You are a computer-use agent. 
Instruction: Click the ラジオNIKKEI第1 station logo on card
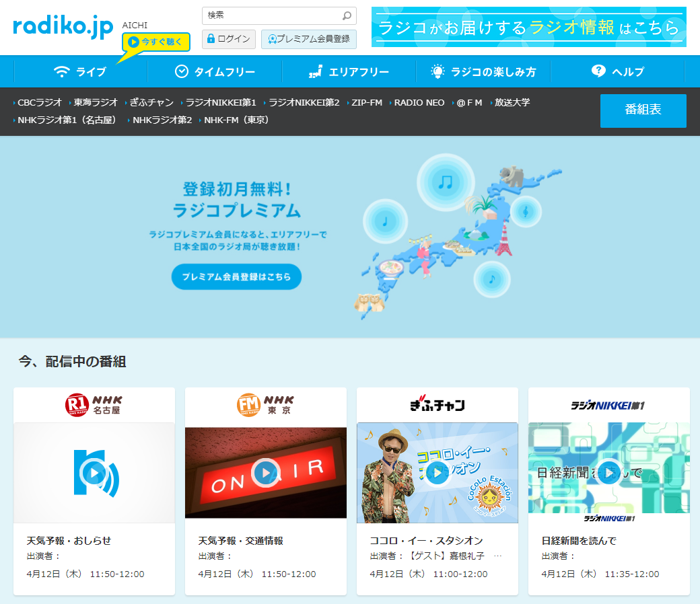tap(609, 405)
